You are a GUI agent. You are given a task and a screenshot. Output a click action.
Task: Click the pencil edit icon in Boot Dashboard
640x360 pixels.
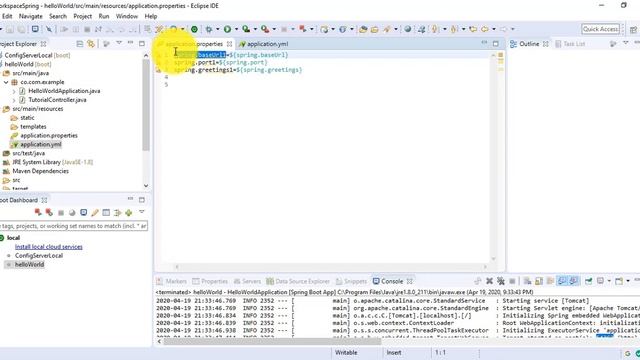point(95,213)
